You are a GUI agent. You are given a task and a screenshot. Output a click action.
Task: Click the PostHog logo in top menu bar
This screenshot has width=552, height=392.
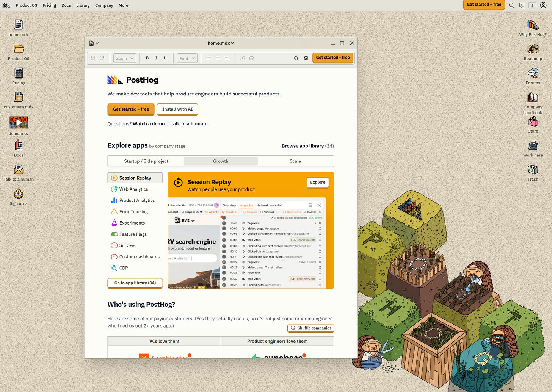tap(6, 5)
